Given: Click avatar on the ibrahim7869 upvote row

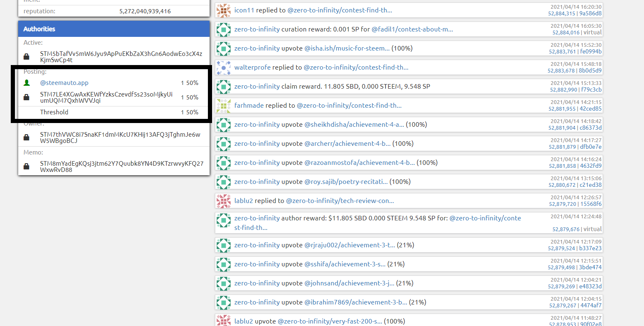Looking at the screenshot, I should pos(224,302).
